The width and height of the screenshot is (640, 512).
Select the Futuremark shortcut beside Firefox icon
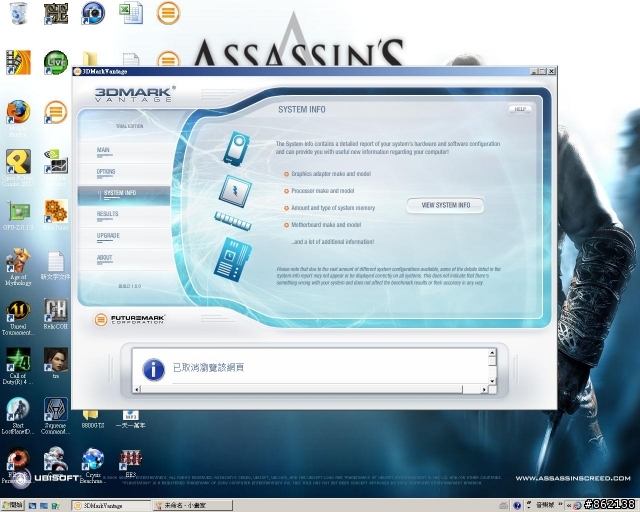click(56, 112)
